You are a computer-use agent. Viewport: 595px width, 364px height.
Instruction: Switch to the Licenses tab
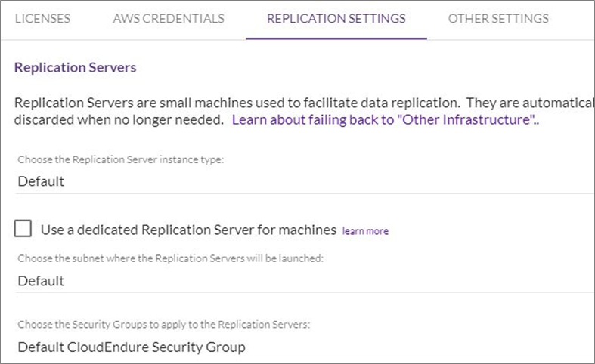[42, 19]
